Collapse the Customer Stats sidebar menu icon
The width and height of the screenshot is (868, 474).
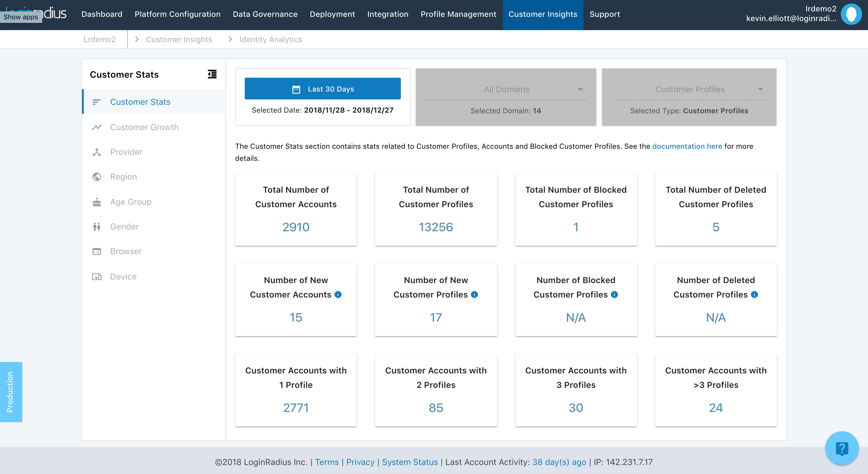tap(212, 74)
